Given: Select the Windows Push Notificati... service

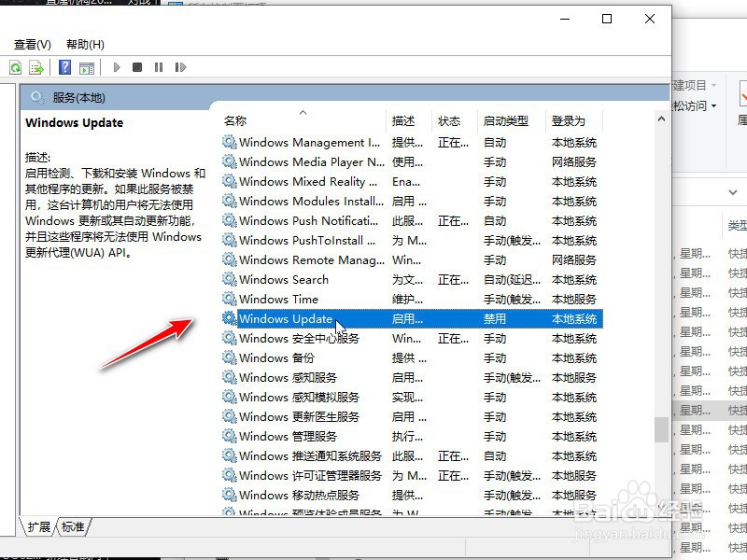Looking at the screenshot, I should [x=412, y=220].
